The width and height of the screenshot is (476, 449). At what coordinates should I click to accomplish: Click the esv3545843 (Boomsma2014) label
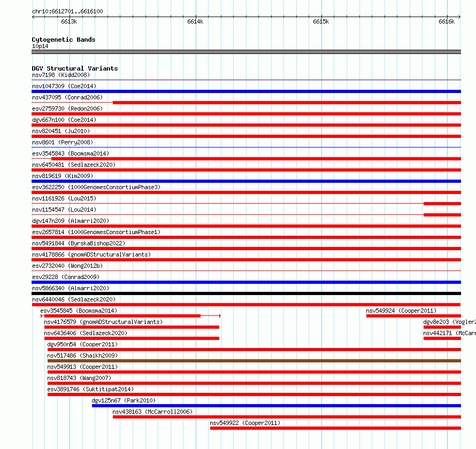pyautogui.click(x=71, y=153)
